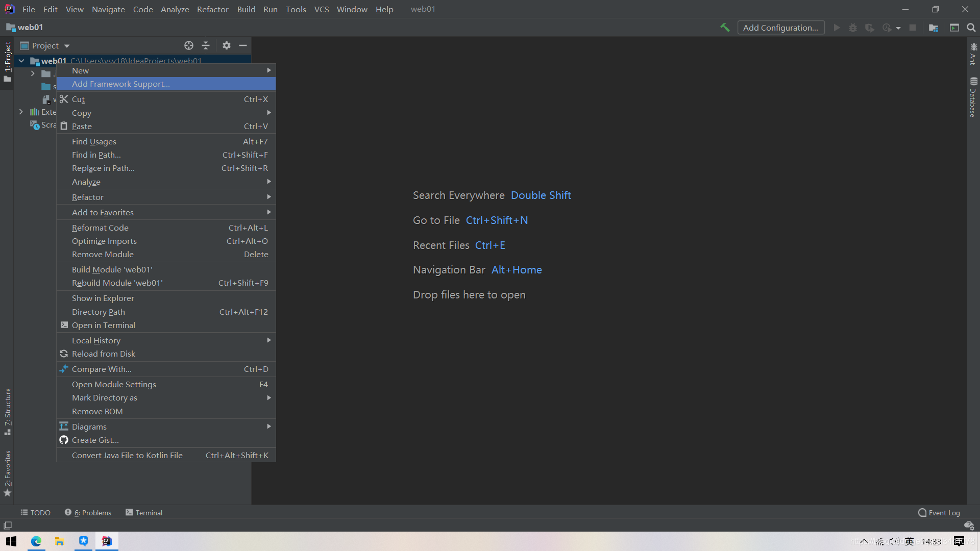Expand the web01 project tree node

22,61
